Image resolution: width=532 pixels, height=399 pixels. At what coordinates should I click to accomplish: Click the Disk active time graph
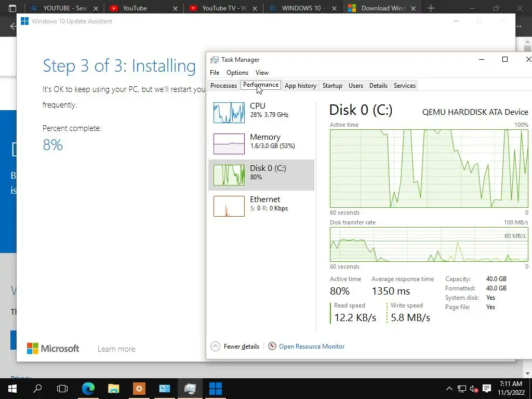[429, 168]
